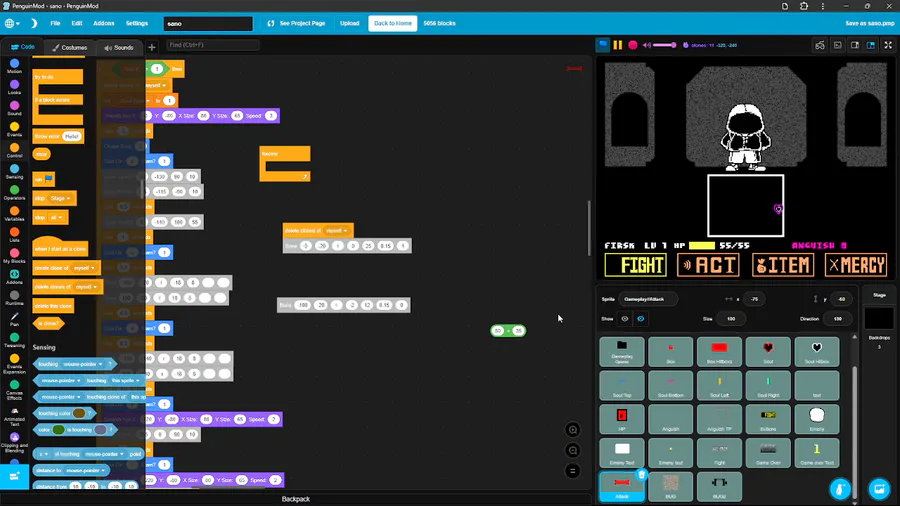This screenshot has height=506, width=900.
Task: Open the File menu
Action: click(55, 24)
